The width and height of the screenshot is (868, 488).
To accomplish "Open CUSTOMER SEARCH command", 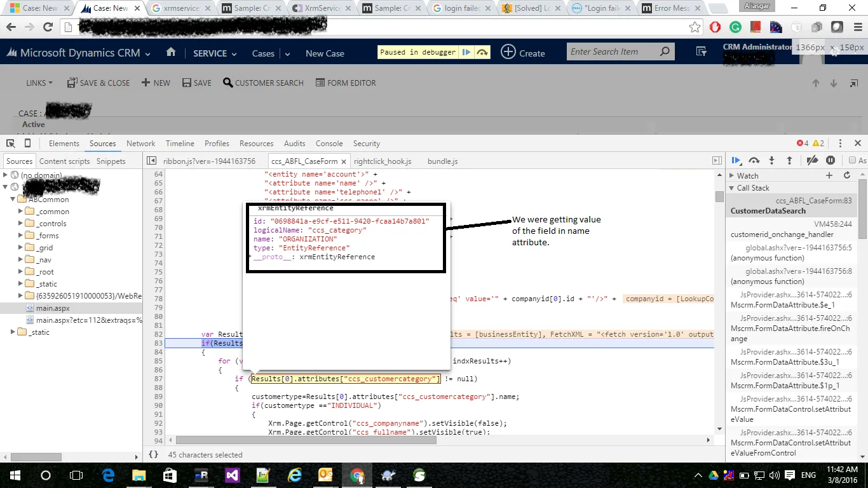I will pos(264,83).
